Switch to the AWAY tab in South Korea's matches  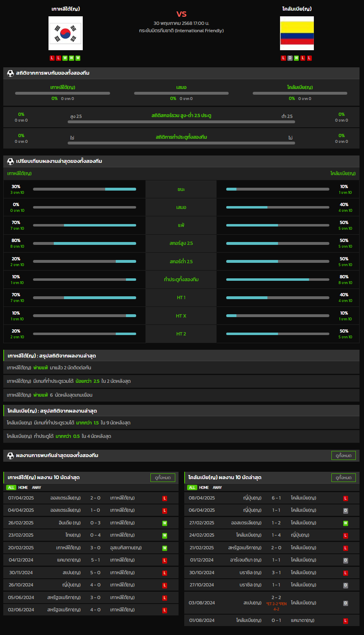37,488
